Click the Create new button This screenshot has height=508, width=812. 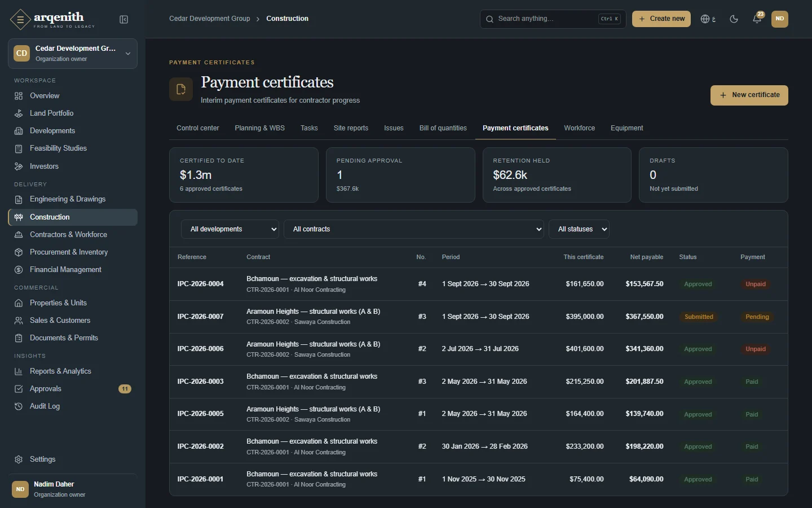pyautogui.click(x=661, y=19)
